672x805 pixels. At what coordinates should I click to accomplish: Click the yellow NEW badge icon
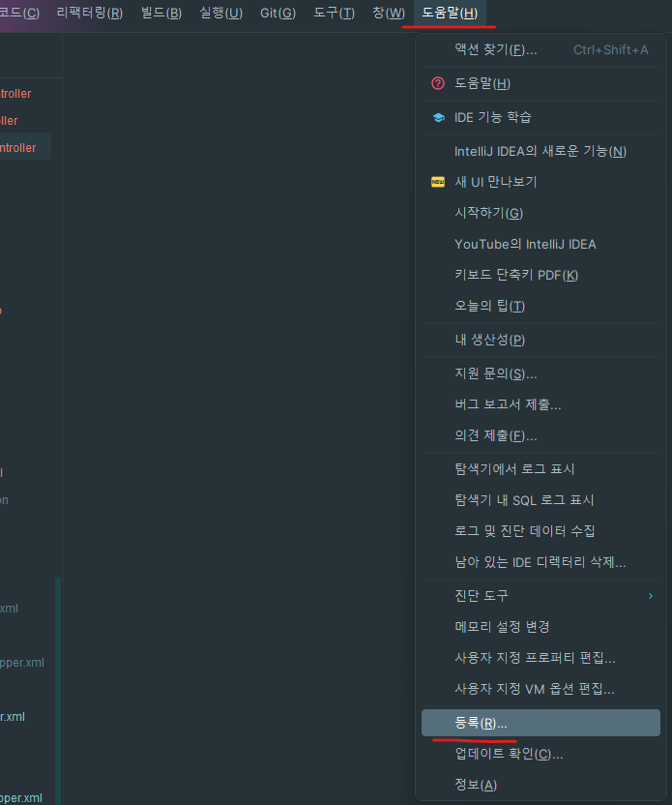pos(438,182)
